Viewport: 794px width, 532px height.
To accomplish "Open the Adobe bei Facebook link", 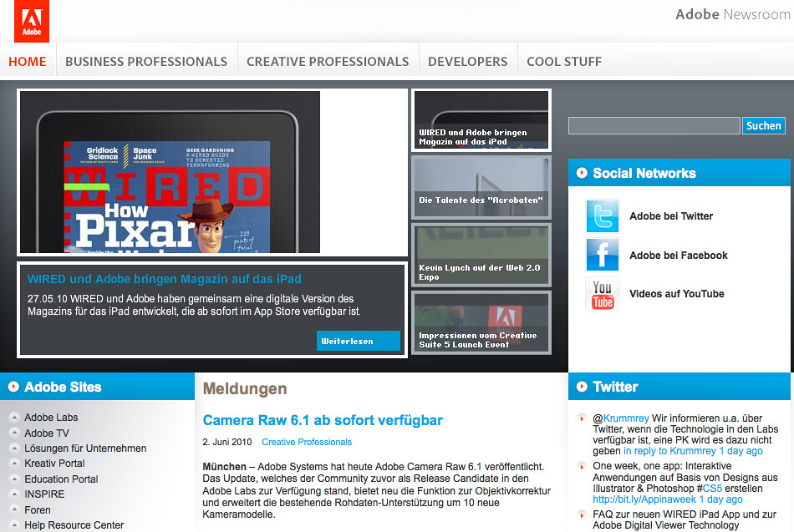I will [x=679, y=255].
